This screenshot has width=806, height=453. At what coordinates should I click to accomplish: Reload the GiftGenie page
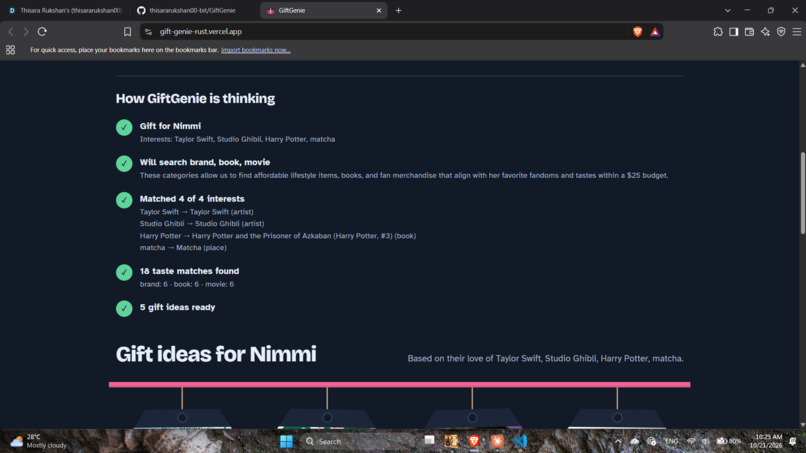[42, 32]
